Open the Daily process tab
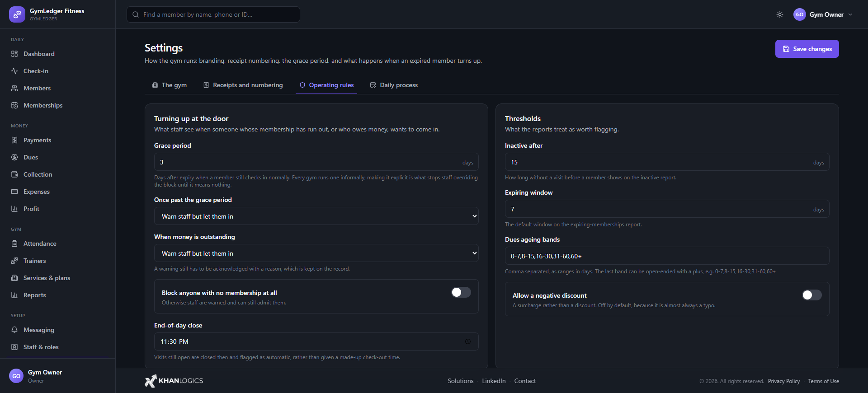The height and width of the screenshot is (393, 868). (x=394, y=85)
